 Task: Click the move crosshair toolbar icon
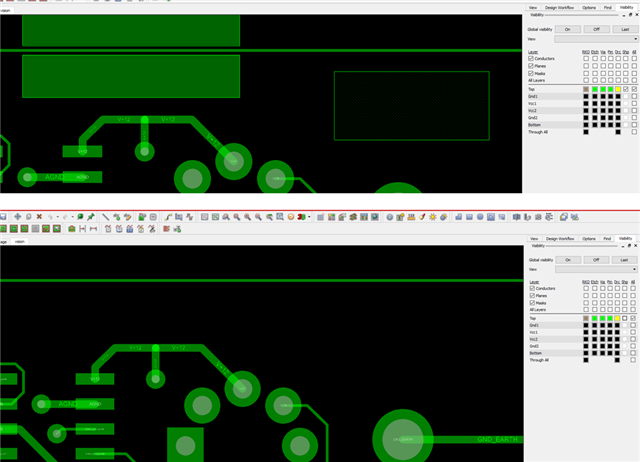17,217
